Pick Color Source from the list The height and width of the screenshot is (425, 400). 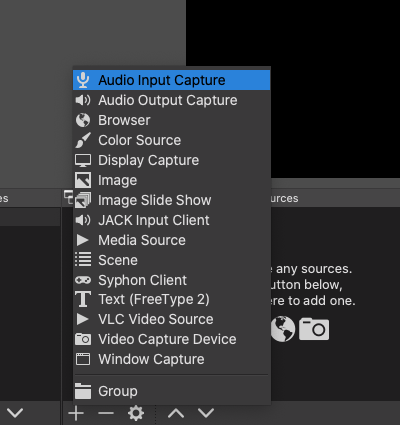[172, 140]
